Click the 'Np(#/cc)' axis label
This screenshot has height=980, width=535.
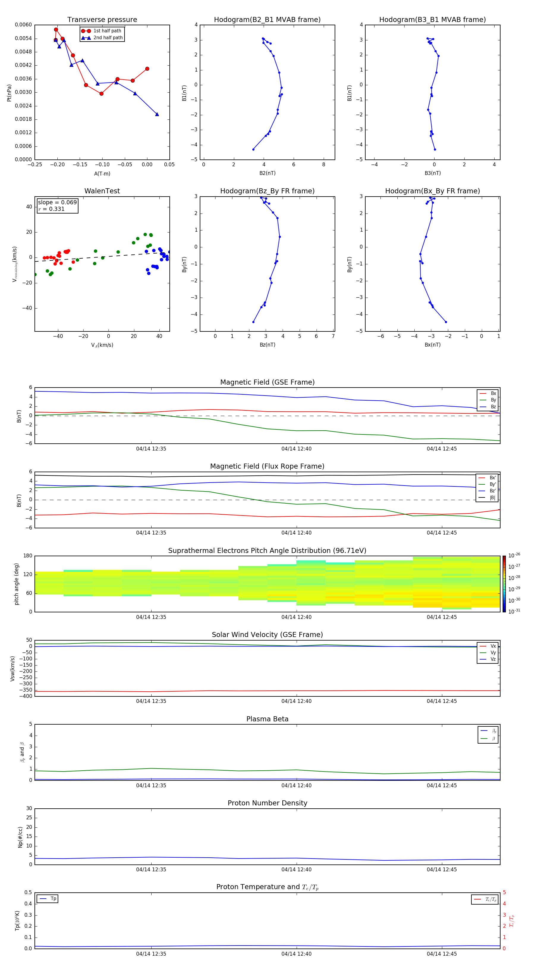tap(20, 837)
